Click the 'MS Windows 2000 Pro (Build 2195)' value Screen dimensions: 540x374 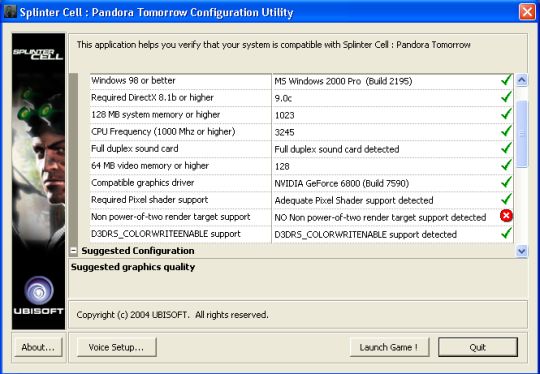pos(343,81)
